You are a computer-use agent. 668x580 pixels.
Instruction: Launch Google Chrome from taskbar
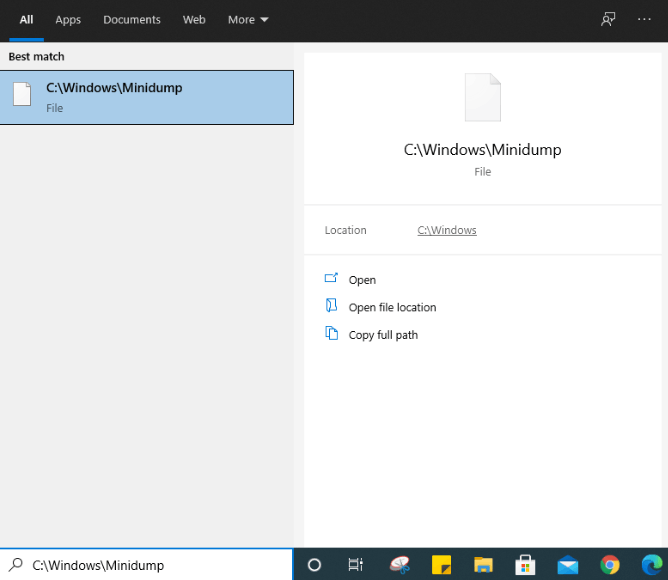pyautogui.click(x=610, y=565)
